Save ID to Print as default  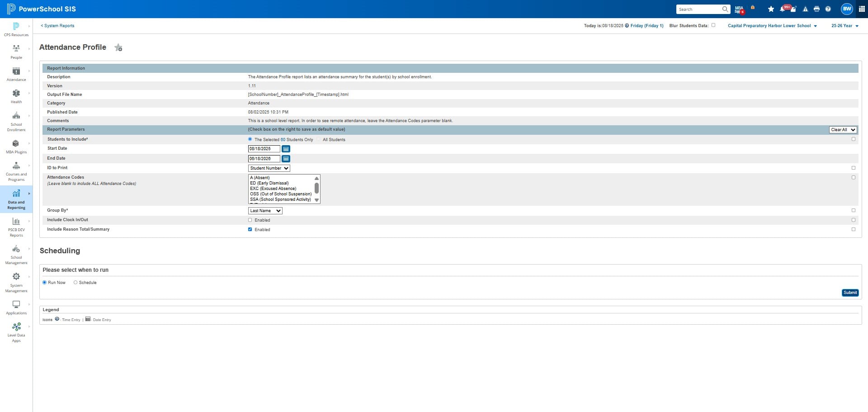coord(854,168)
